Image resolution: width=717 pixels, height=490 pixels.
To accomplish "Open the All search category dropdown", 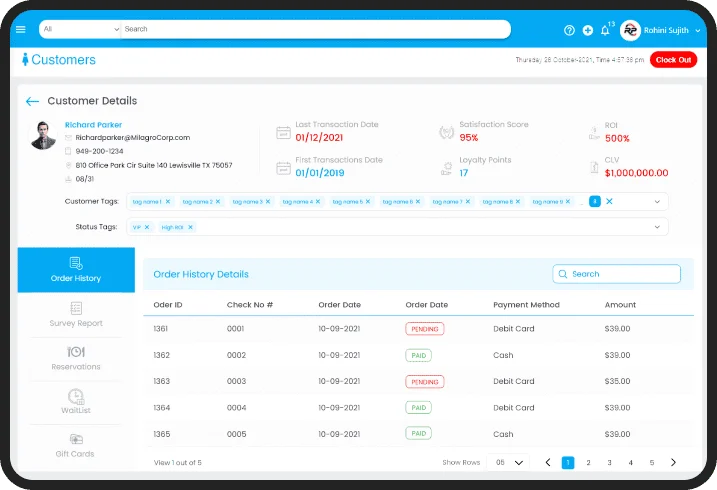I will coord(80,29).
